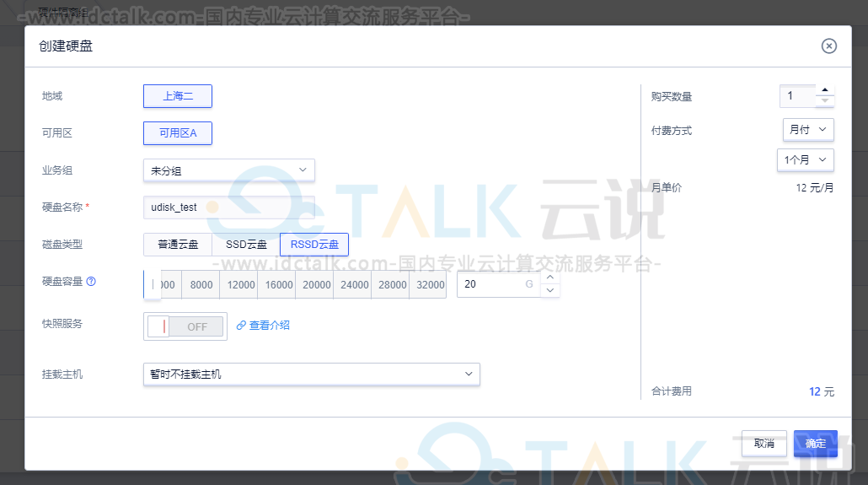The height and width of the screenshot is (485, 868).
Task: Choose SSD云盘 disk type
Action: [246, 245]
